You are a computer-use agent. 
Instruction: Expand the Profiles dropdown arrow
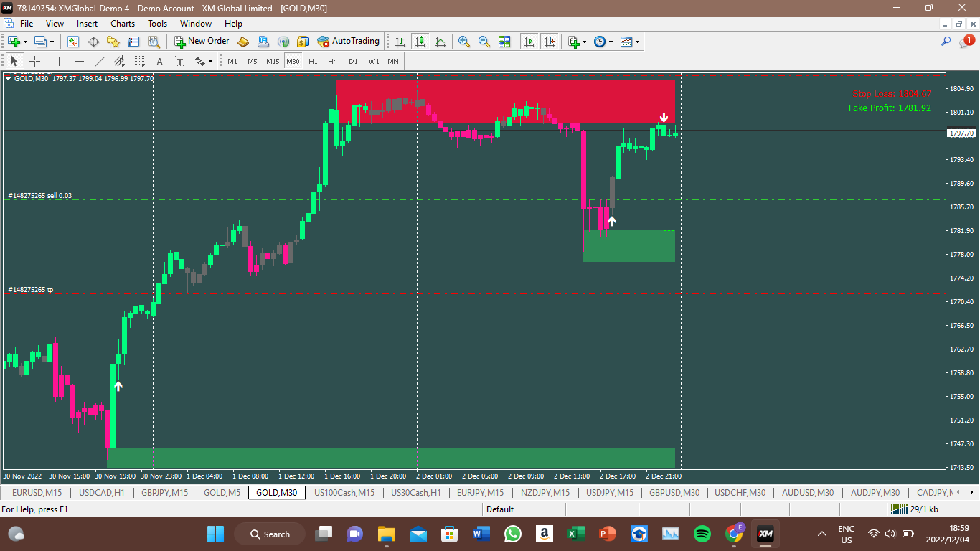click(52, 42)
